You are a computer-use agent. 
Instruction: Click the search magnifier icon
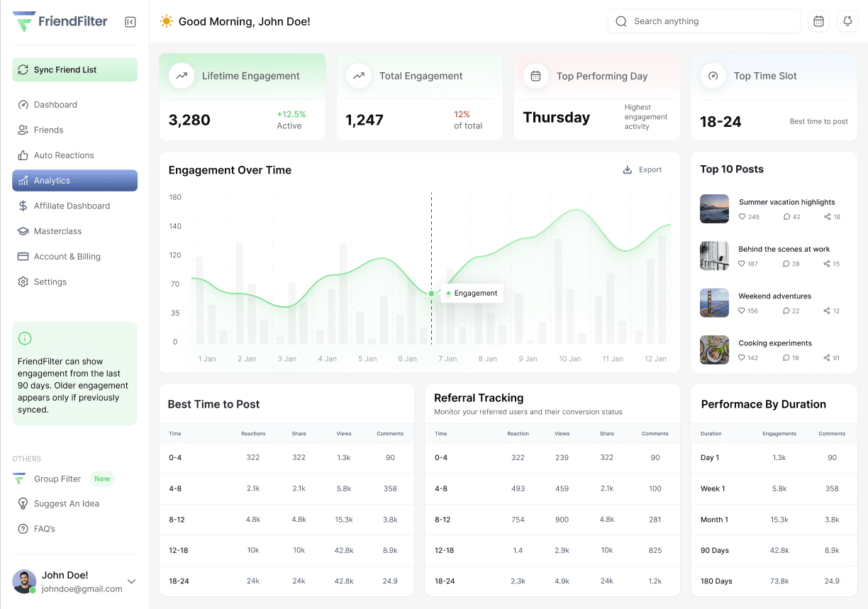point(621,21)
